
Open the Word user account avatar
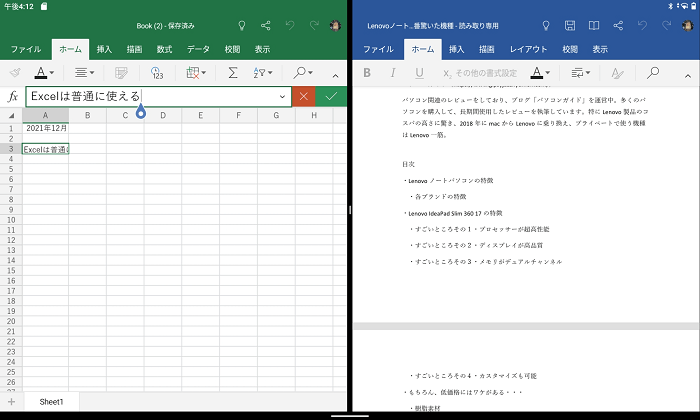[688, 25]
